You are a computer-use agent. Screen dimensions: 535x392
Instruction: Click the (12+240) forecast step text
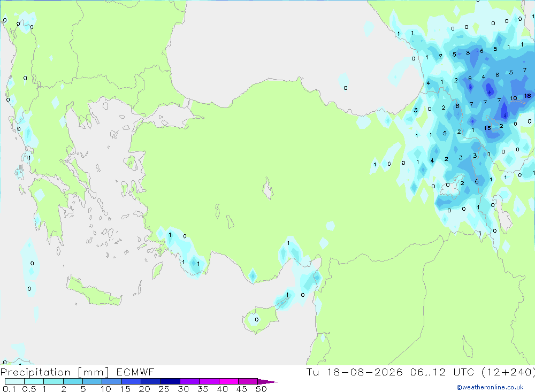pos(508,372)
